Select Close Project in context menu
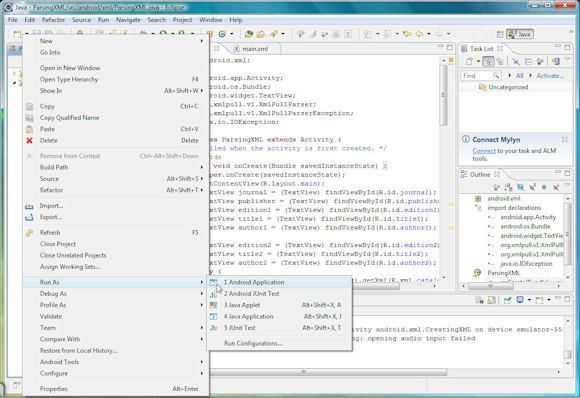This screenshot has height=398, width=580. coord(58,244)
